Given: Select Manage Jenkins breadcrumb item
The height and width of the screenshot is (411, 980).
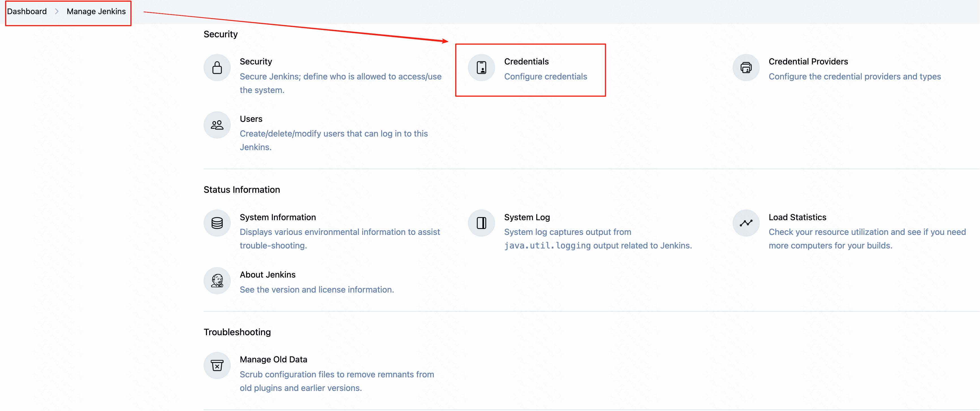Looking at the screenshot, I should pyautogui.click(x=96, y=11).
